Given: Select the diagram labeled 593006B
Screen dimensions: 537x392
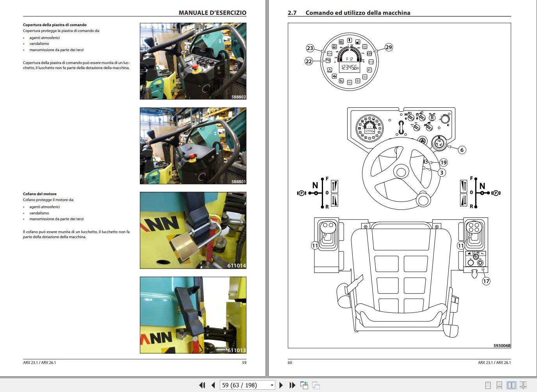Looking at the screenshot, I should [x=399, y=185].
